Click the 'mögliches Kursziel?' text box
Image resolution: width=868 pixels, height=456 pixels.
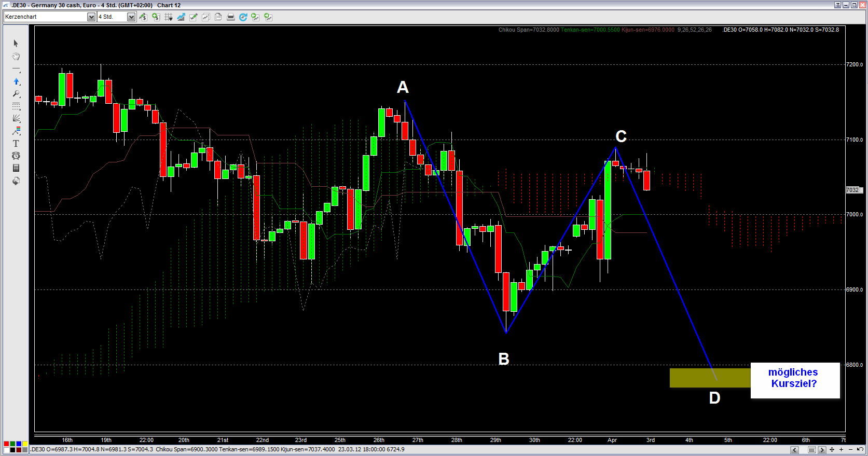(794, 380)
